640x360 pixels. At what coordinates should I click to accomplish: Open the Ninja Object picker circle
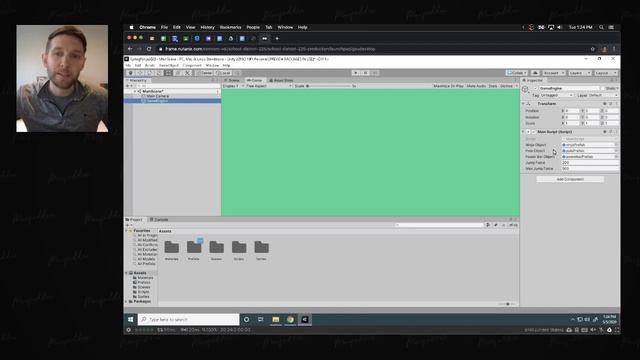(616, 145)
